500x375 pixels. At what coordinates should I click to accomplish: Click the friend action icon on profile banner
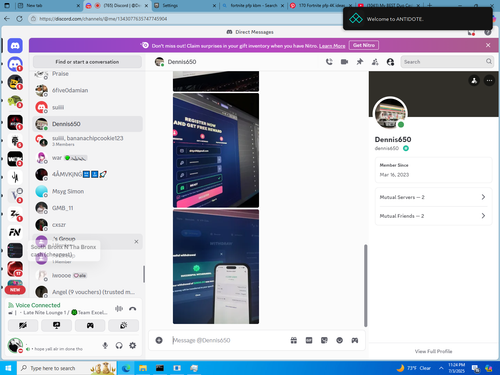click(474, 80)
